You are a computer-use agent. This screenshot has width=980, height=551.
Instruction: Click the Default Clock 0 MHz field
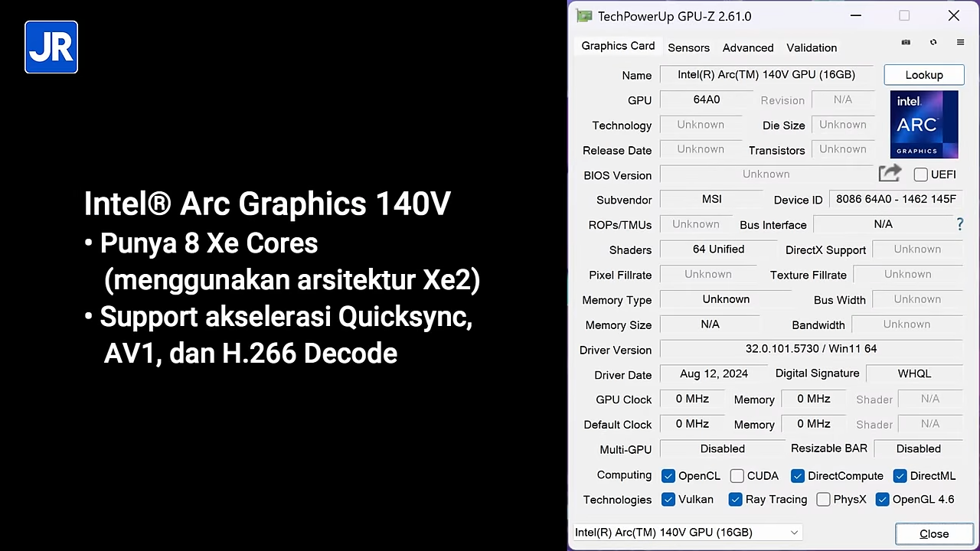(692, 424)
